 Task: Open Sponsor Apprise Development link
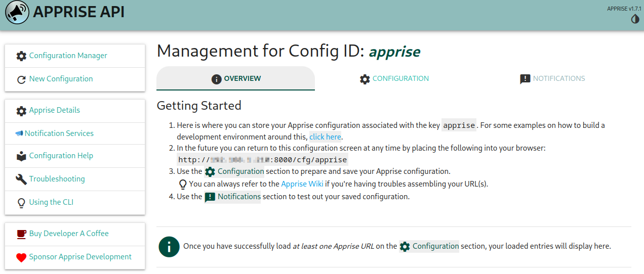pos(80,257)
